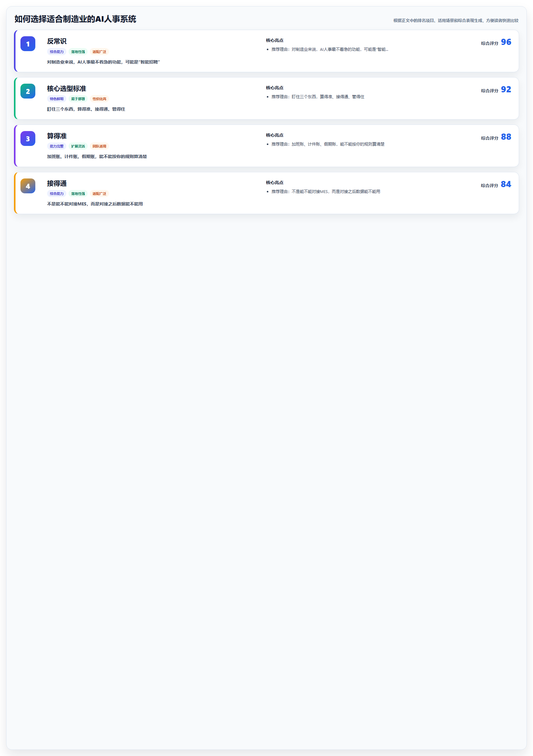
Task: Select the 算得准 card title
Action: pyautogui.click(x=57, y=136)
